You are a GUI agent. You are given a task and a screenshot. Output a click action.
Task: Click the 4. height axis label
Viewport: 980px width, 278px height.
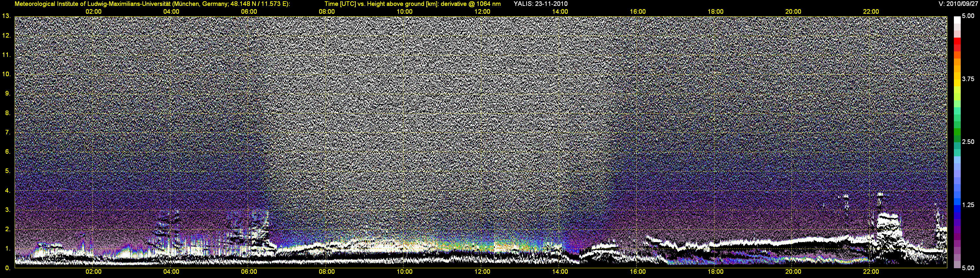point(8,190)
